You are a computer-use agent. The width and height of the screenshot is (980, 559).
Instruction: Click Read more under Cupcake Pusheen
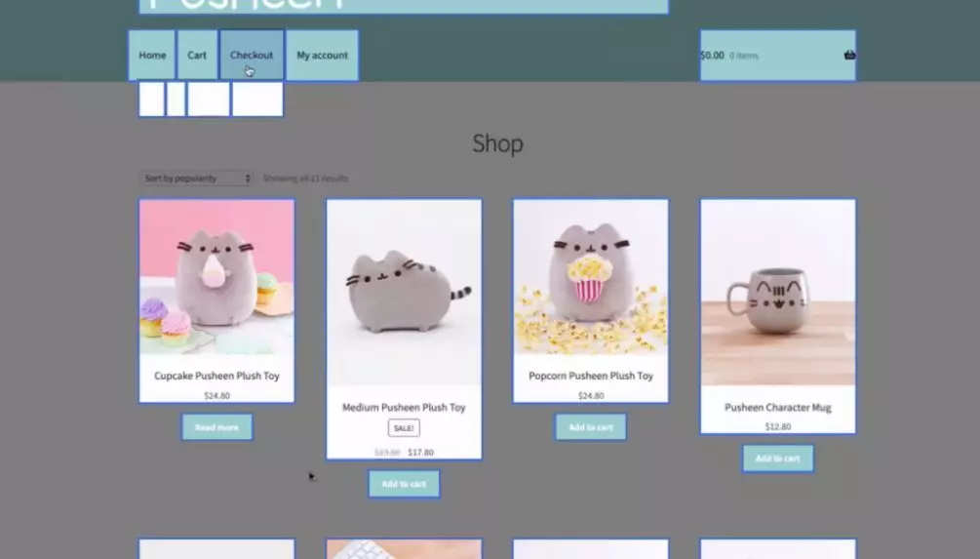[216, 427]
